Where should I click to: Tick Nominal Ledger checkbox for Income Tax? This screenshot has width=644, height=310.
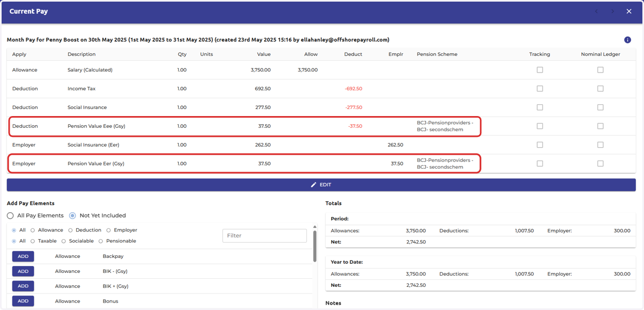point(600,89)
